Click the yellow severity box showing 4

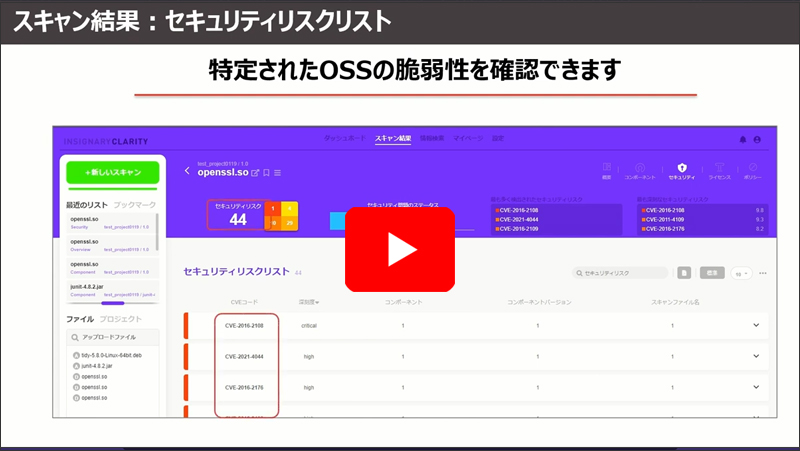(x=290, y=208)
